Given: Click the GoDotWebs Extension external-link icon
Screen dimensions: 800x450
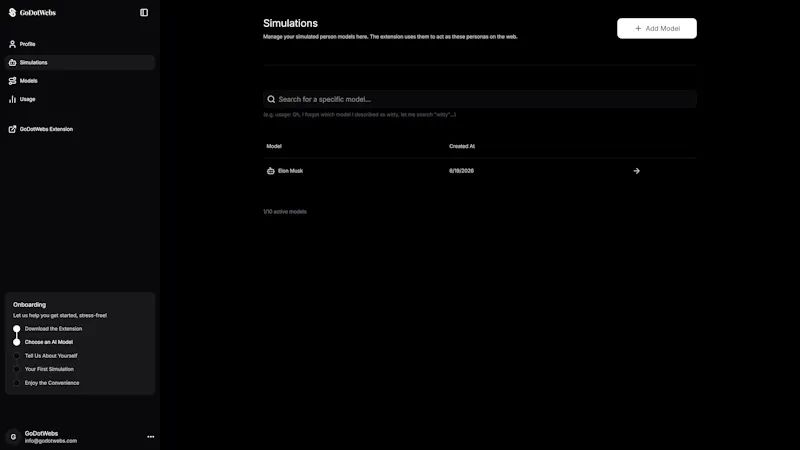Looking at the screenshot, I should (12, 129).
